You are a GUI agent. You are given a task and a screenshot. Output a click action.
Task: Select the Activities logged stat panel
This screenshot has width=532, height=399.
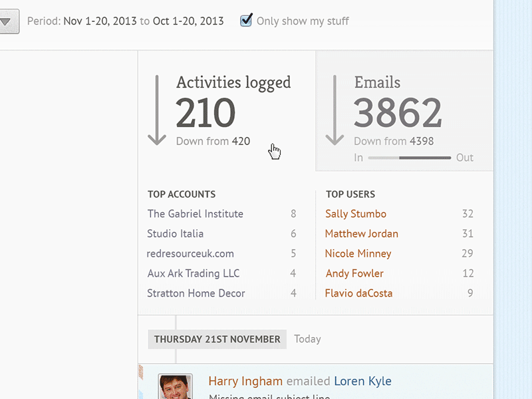point(227,110)
